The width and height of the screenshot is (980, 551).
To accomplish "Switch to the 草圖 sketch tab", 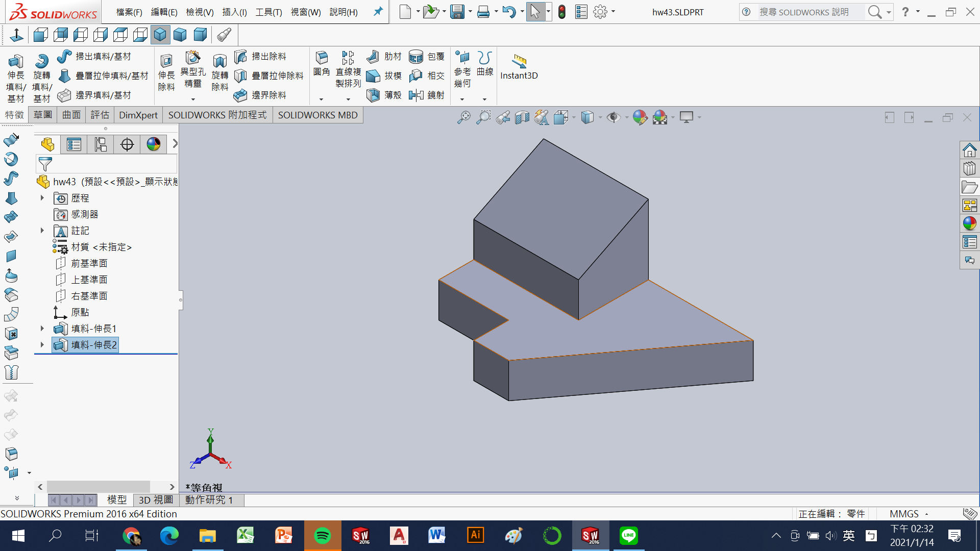I will pyautogui.click(x=43, y=115).
